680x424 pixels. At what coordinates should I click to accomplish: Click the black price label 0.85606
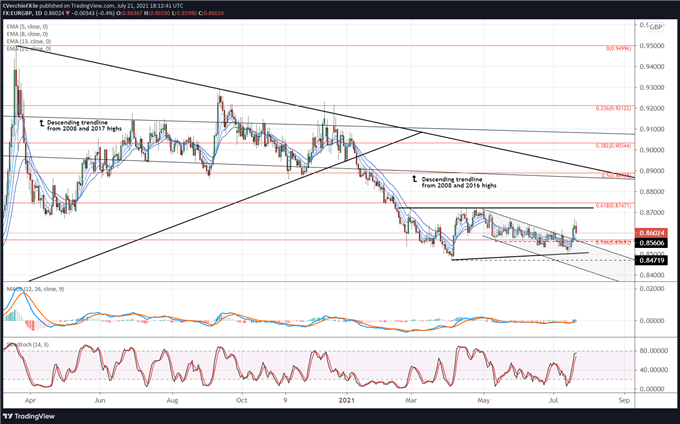click(651, 243)
